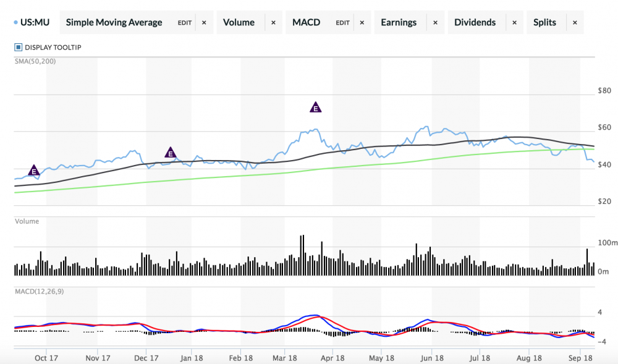Edit the MACD indicator settings
Screen dimensions: 618x364
click(342, 23)
